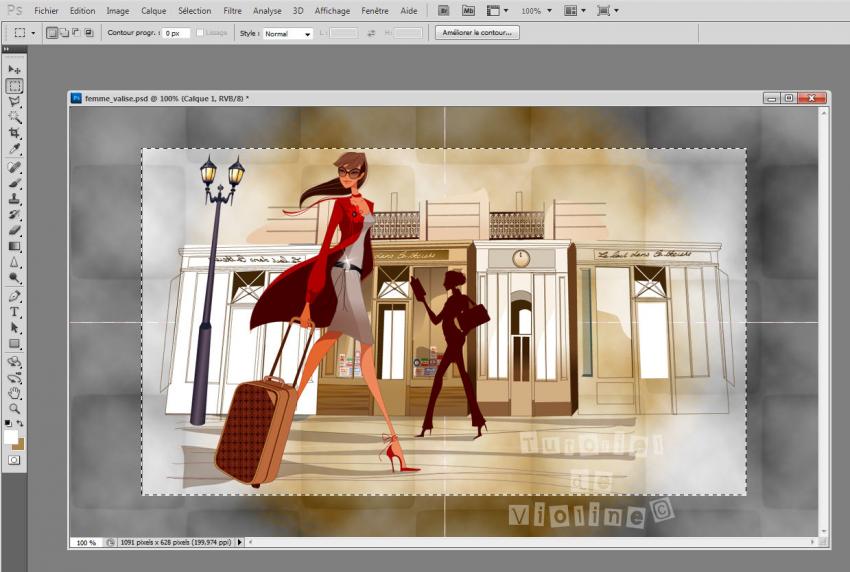Pick the Eyedropper tool
The width and height of the screenshot is (850, 572).
pos(15,149)
